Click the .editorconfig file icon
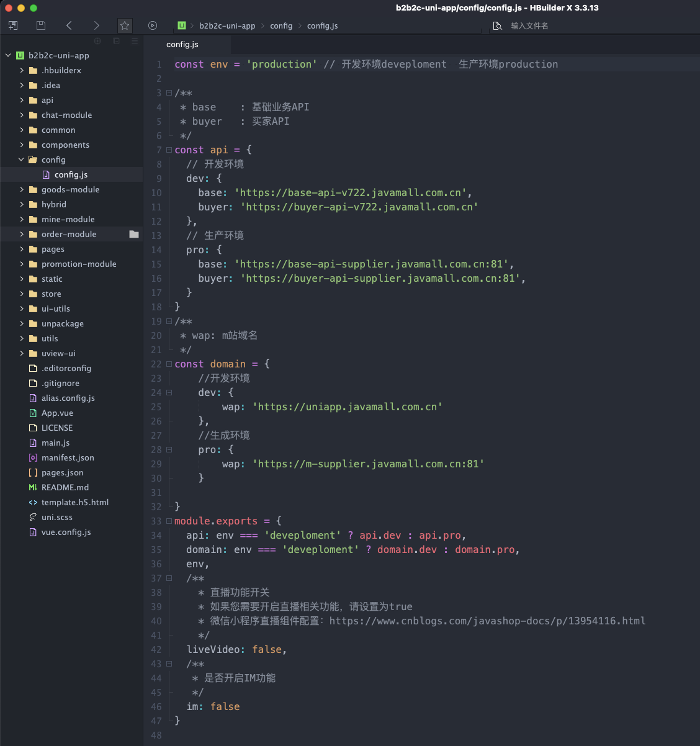This screenshot has height=746, width=700. click(33, 368)
